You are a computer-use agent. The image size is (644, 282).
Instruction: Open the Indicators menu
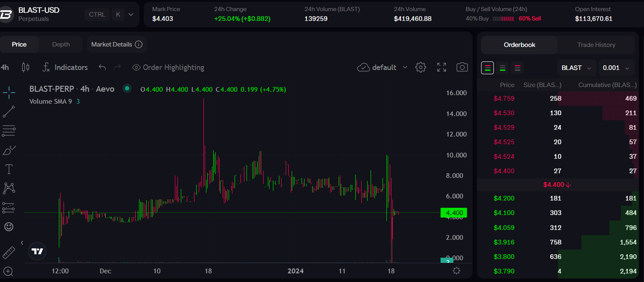point(65,67)
